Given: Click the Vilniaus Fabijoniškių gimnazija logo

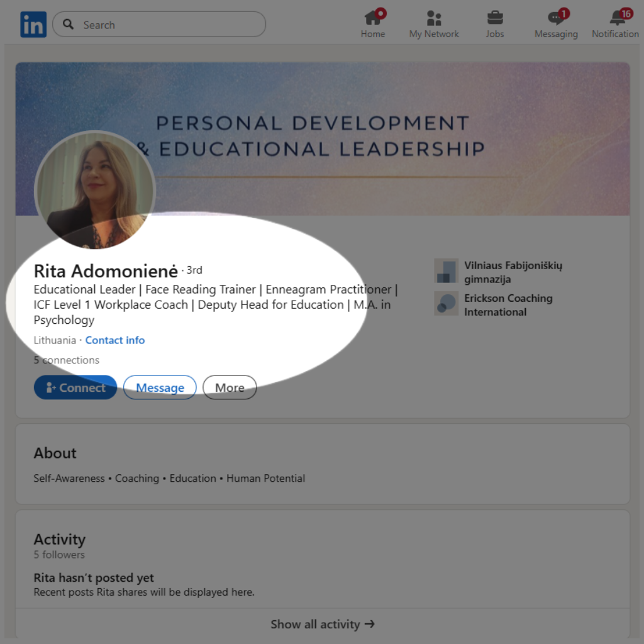Looking at the screenshot, I should [x=446, y=271].
